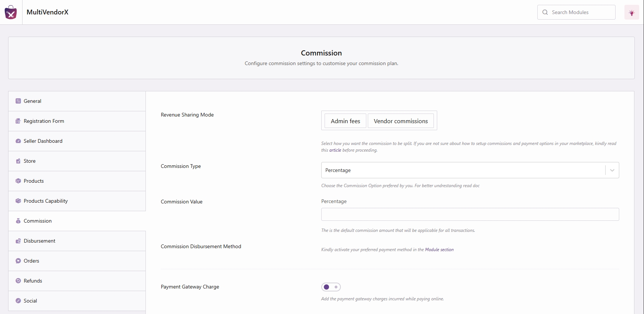Open the Orders settings tab
644x314 pixels.
click(x=31, y=261)
